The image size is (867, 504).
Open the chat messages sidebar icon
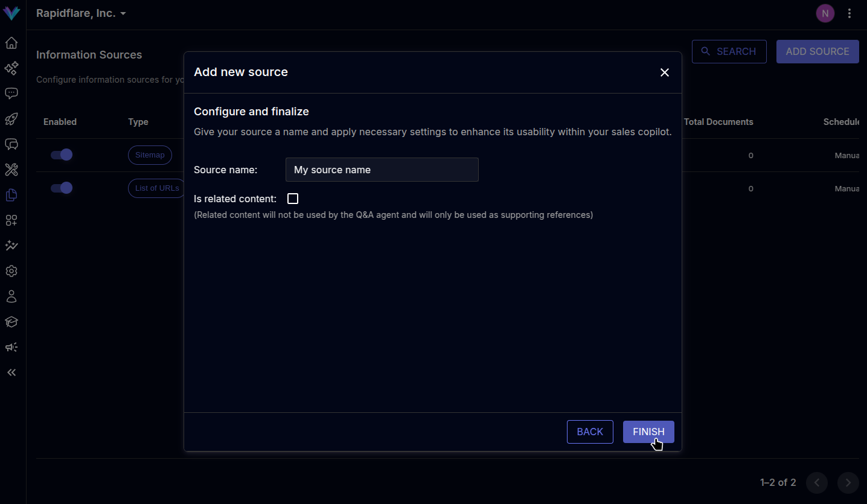pyautogui.click(x=11, y=93)
